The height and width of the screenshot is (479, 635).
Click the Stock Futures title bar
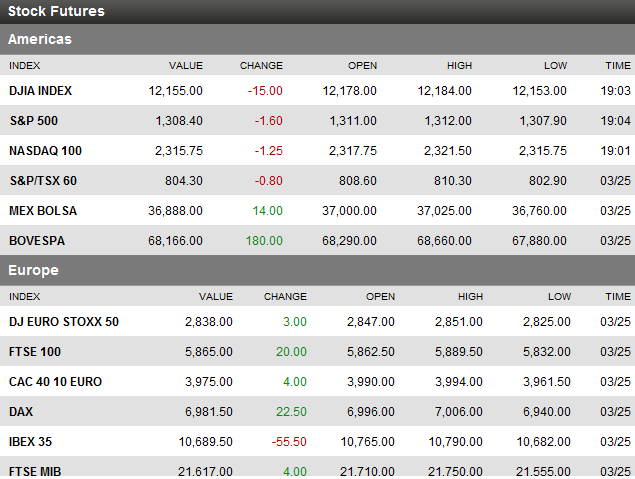[318, 12]
